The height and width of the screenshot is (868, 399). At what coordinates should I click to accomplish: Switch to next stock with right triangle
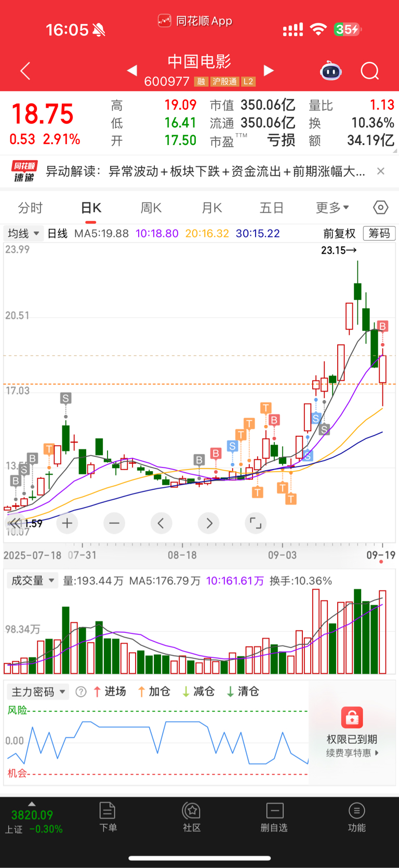pos(269,70)
